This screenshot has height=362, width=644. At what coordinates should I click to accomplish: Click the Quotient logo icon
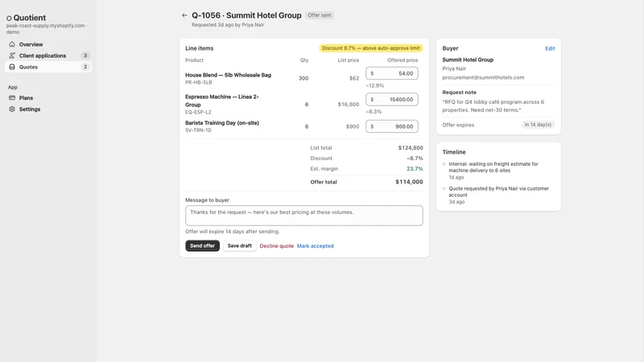pos(9,18)
